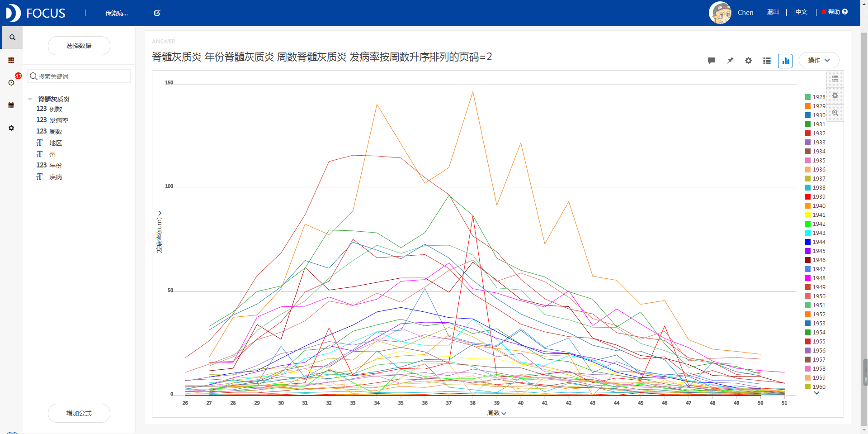Image resolution: width=868 pixels, height=434 pixels.
Task: Click the search question title text
Action: click(x=322, y=57)
